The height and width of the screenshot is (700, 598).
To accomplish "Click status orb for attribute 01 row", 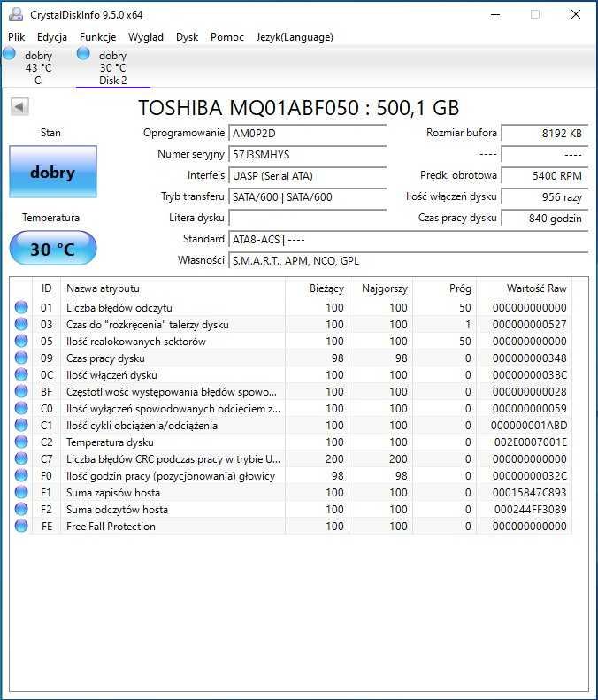I will pyautogui.click(x=21, y=307).
